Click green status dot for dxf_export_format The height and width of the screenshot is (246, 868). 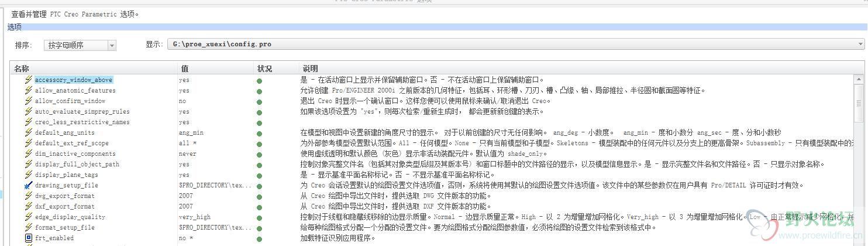(259, 207)
